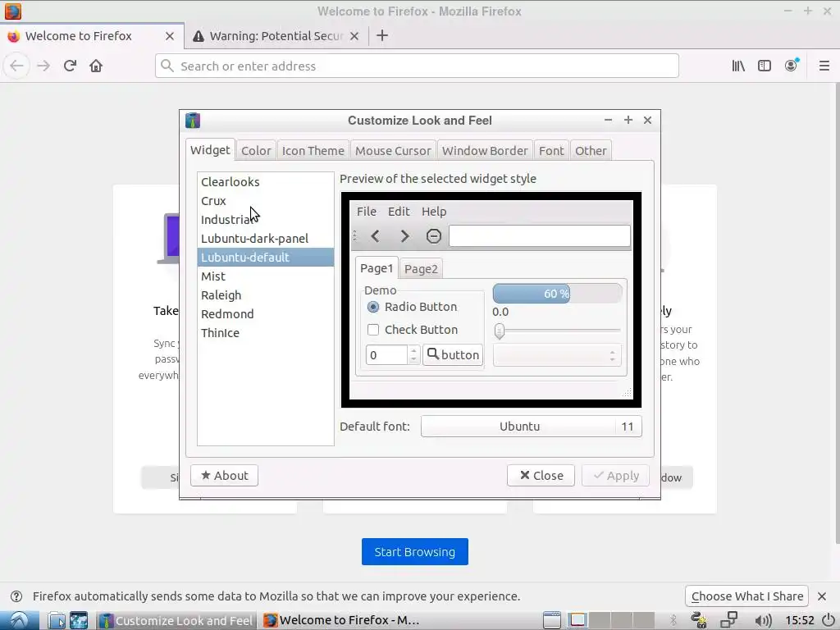Image resolution: width=840 pixels, height=630 pixels.
Task: Tick the Check Button checkbox
Action: [373, 330]
